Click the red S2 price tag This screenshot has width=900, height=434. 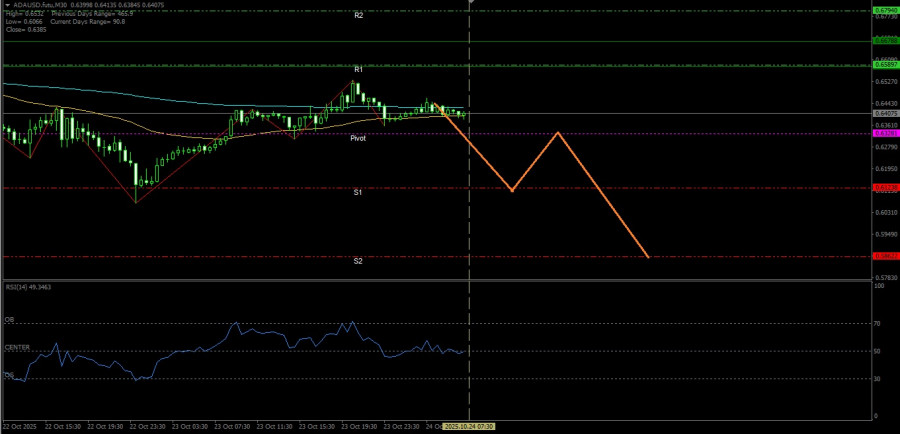pyautogui.click(x=884, y=256)
